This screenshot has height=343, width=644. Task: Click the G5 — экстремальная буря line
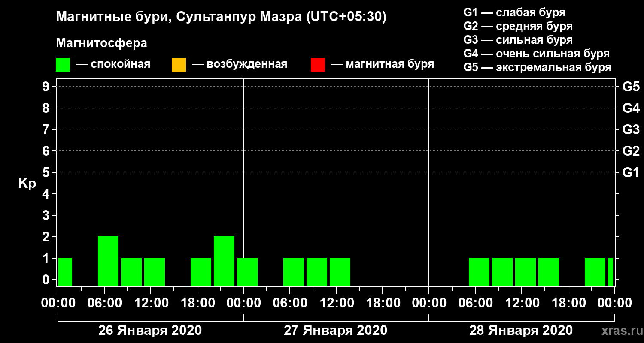538,68
